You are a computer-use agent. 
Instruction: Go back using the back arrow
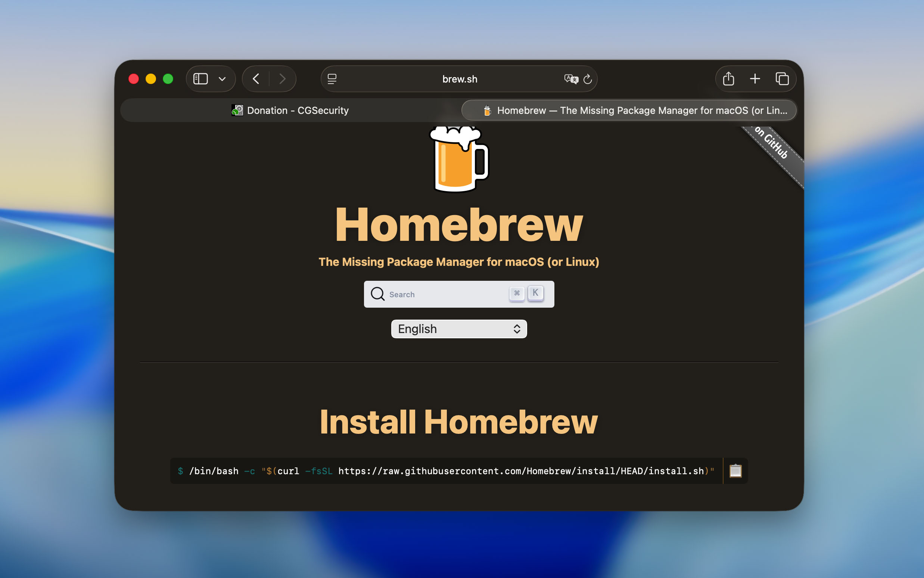tap(255, 78)
